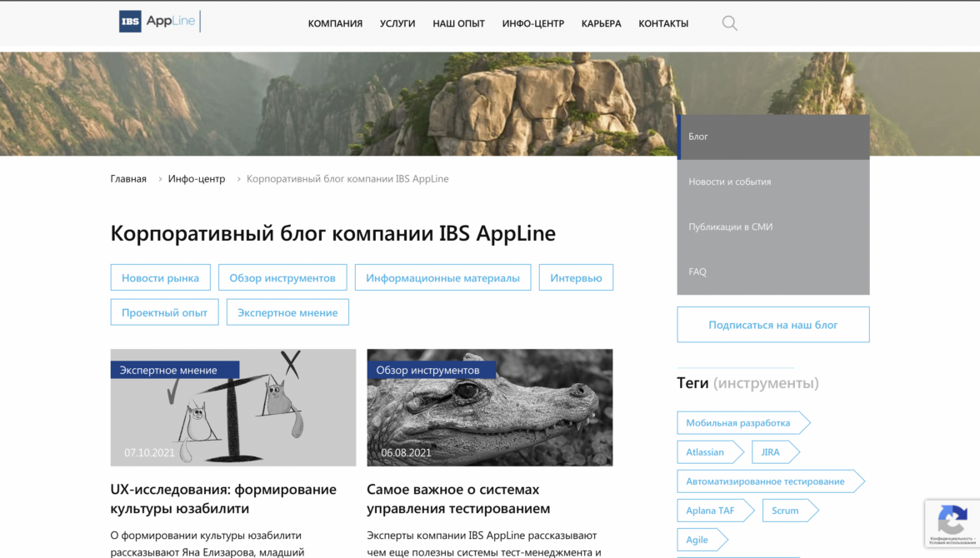The width and height of the screenshot is (980, 558).
Task: Click the search magnifier icon
Action: click(729, 24)
